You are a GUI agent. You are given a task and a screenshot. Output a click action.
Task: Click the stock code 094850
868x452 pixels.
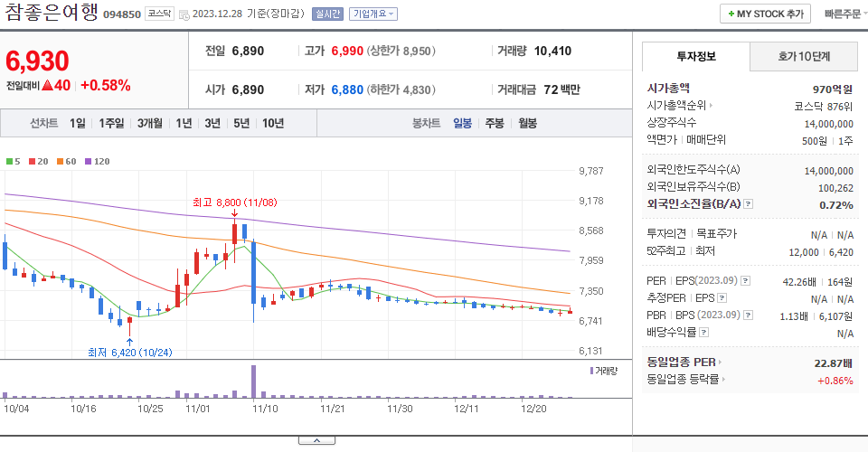point(122,14)
